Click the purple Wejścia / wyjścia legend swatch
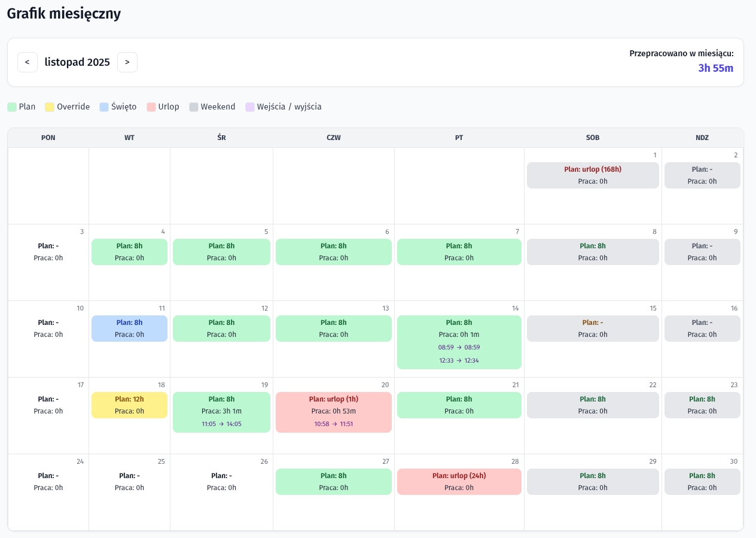 tap(249, 107)
